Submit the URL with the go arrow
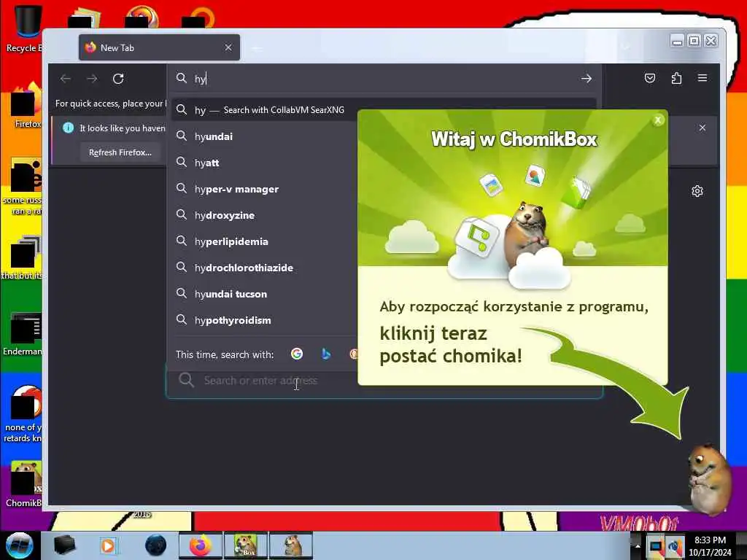Image resolution: width=747 pixels, height=560 pixels. 587,79
